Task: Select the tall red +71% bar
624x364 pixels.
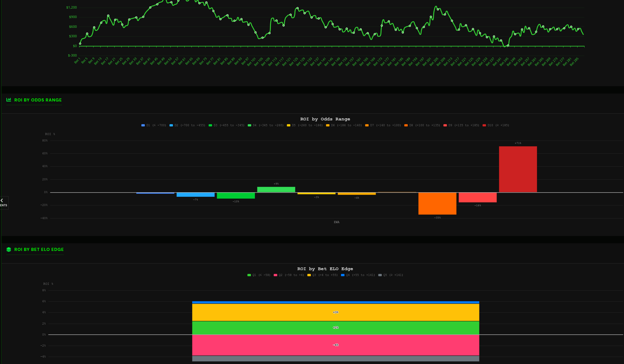Action: pos(518,169)
